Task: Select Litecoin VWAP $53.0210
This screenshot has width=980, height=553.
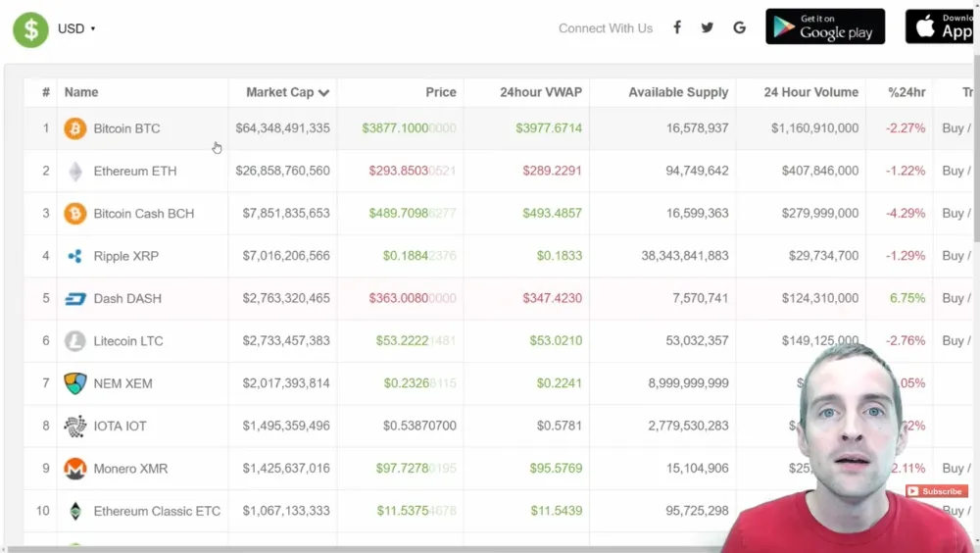Action: coord(556,341)
